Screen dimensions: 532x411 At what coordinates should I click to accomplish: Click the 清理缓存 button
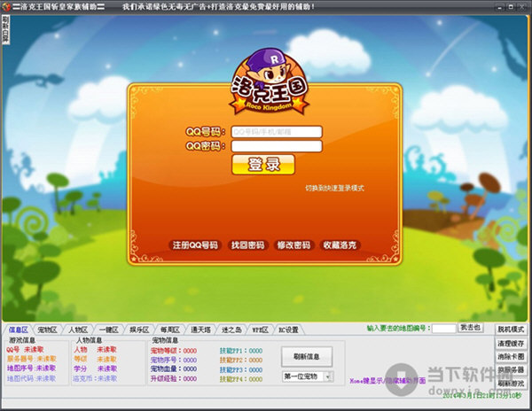click(511, 343)
